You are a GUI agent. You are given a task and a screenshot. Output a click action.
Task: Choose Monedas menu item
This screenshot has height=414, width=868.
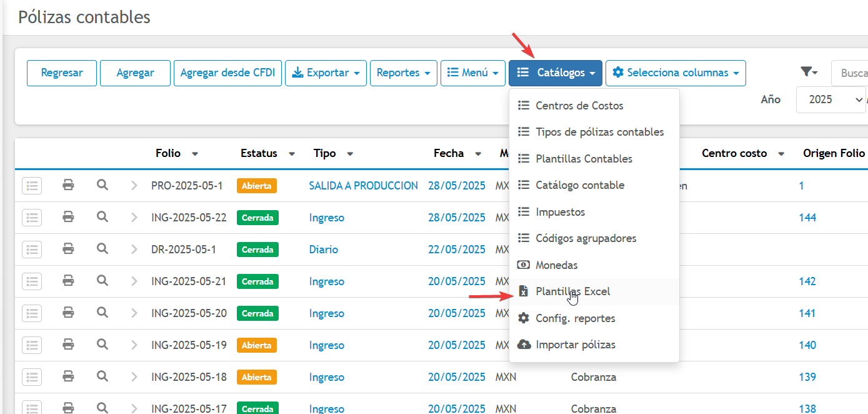point(594,265)
